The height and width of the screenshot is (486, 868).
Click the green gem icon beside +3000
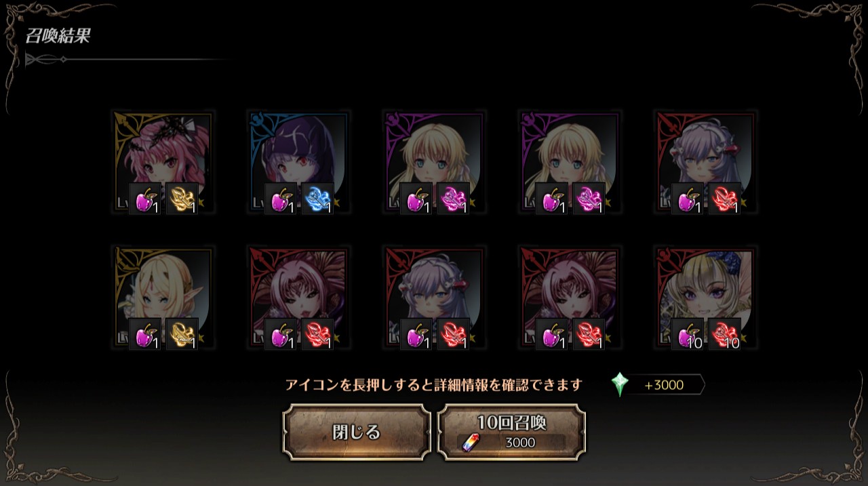[620, 385]
